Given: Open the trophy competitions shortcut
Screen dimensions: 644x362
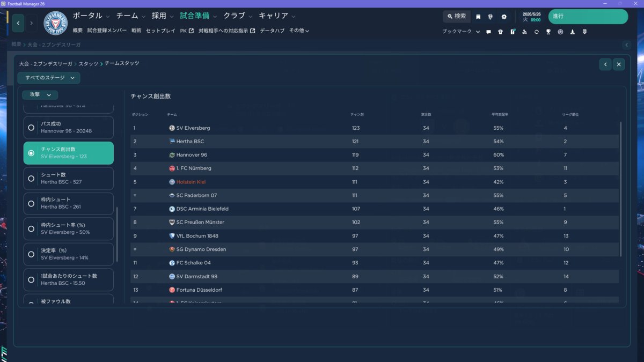Looking at the screenshot, I should coord(548,32).
